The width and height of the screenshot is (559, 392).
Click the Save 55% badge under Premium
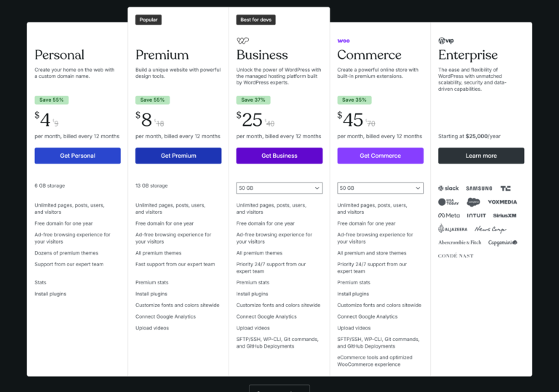[152, 100]
